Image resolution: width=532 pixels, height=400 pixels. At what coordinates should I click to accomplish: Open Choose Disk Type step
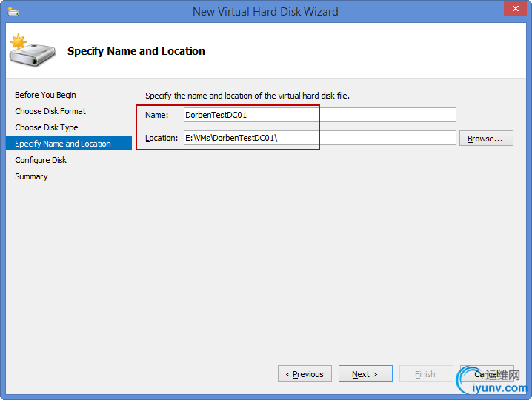point(47,127)
